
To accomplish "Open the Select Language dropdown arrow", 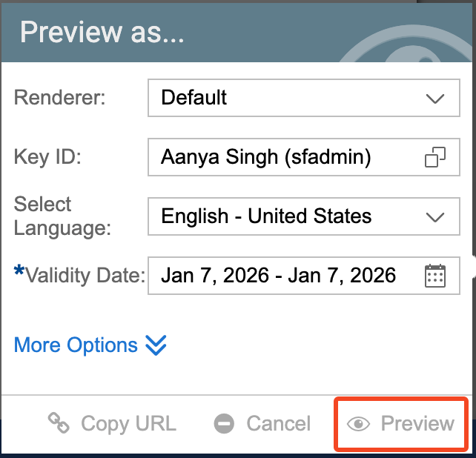I will click(x=435, y=217).
